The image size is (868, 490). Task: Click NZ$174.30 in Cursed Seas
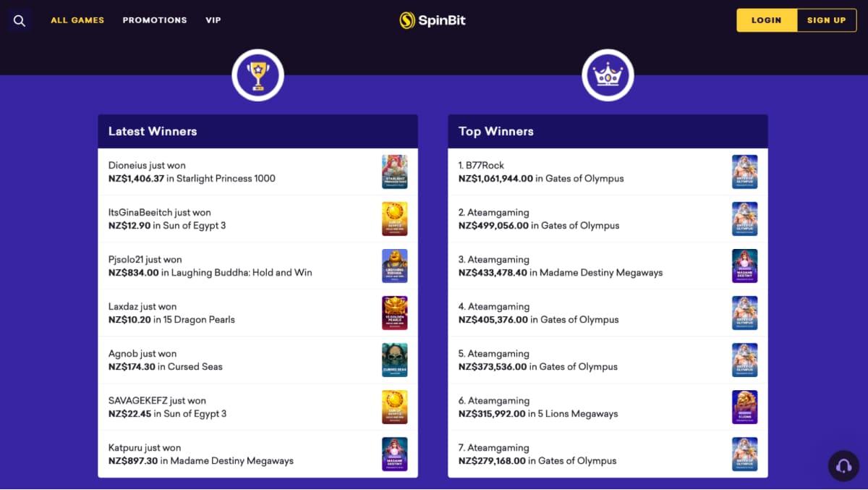[x=166, y=366]
